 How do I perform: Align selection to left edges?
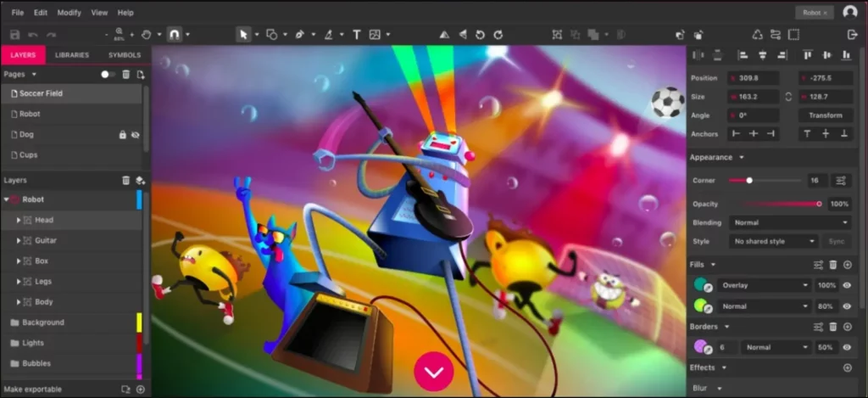tap(743, 55)
